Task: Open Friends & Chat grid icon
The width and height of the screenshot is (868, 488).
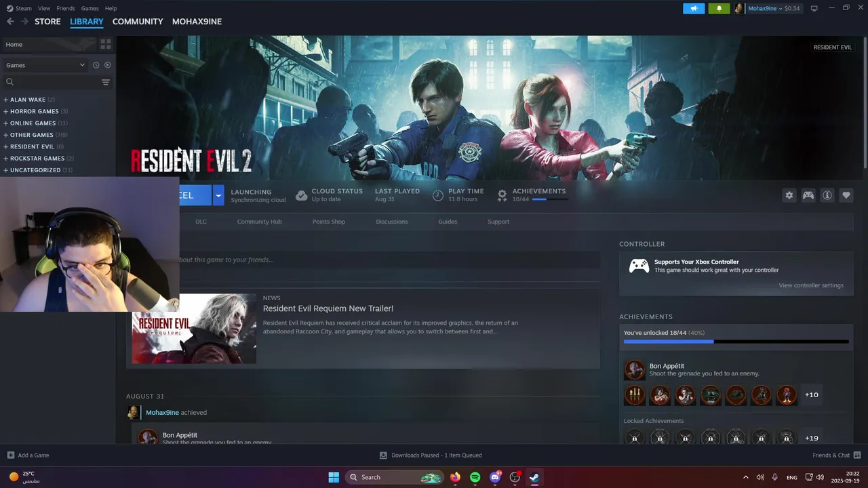Action: (857, 455)
